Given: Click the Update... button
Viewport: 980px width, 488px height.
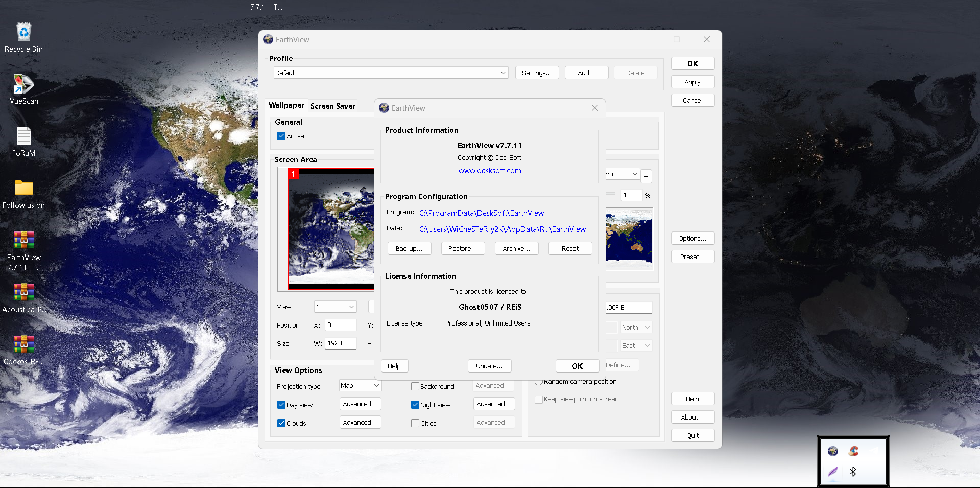Looking at the screenshot, I should click(489, 366).
